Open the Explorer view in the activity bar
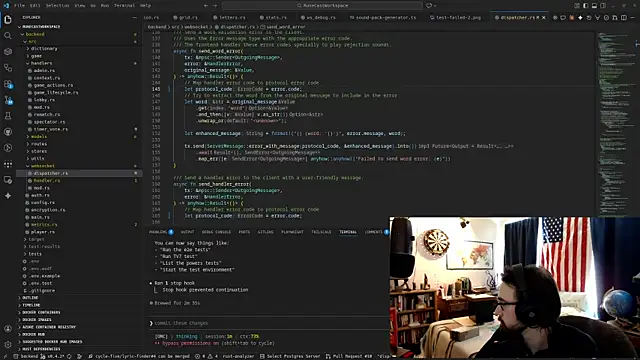 point(8,20)
